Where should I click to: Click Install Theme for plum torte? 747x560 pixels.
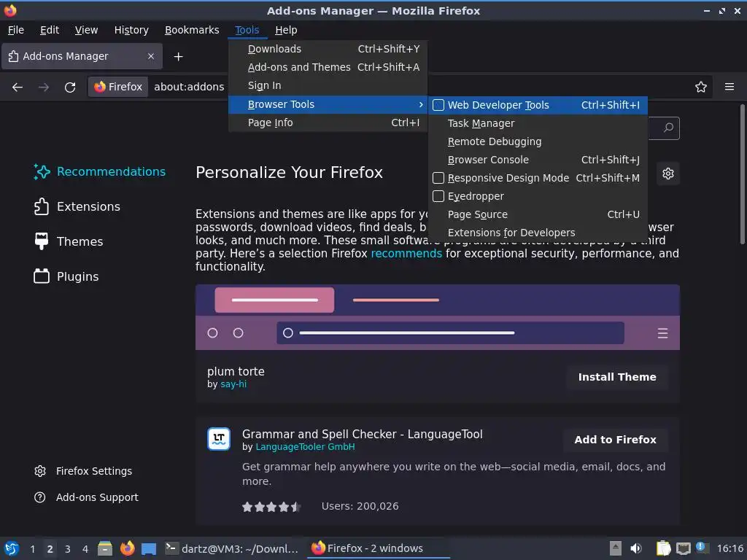point(617,377)
